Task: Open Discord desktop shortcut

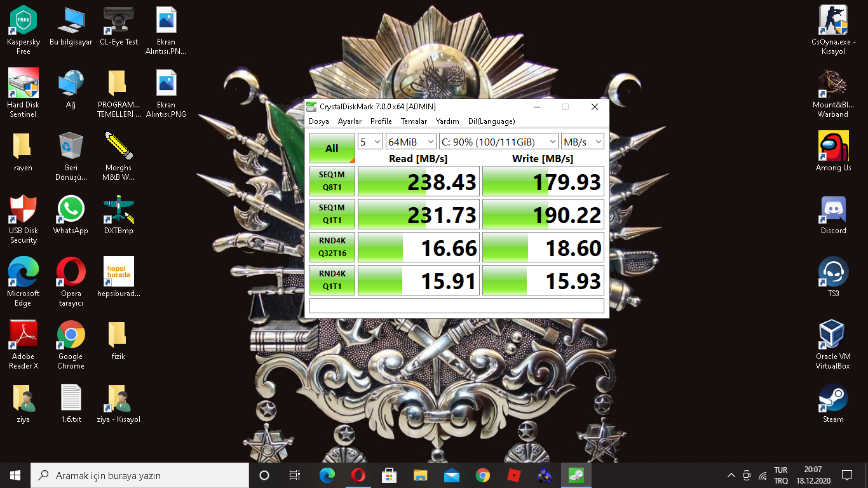Action: pyautogui.click(x=833, y=215)
